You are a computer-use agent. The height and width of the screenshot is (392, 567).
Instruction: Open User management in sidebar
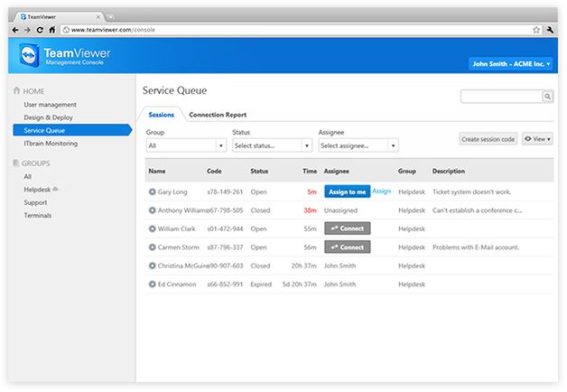(50, 105)
